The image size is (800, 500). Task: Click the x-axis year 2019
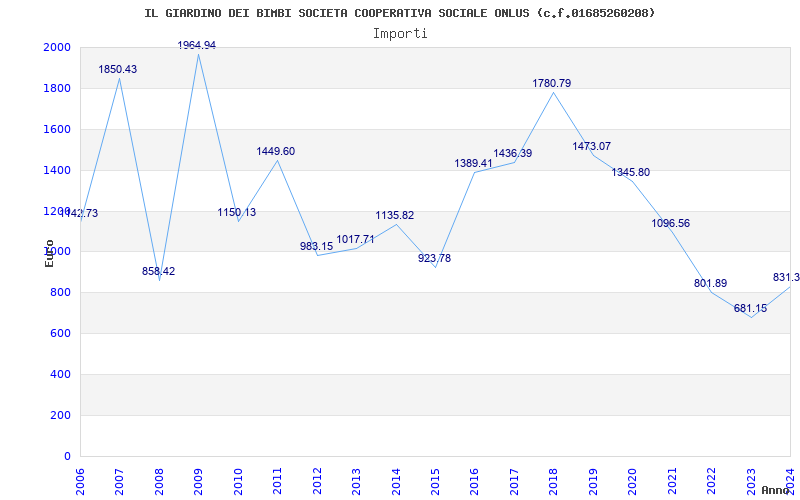coord(593,481)
